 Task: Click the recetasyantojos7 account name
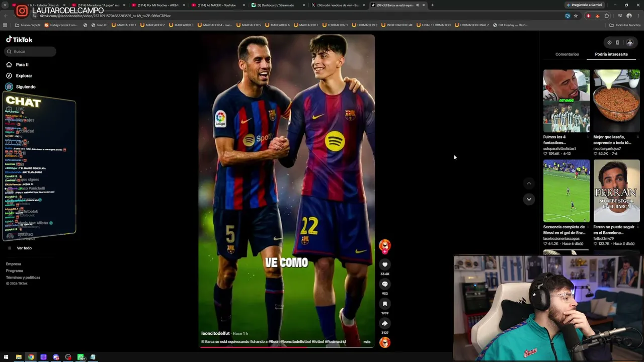(x=607, y=149)
